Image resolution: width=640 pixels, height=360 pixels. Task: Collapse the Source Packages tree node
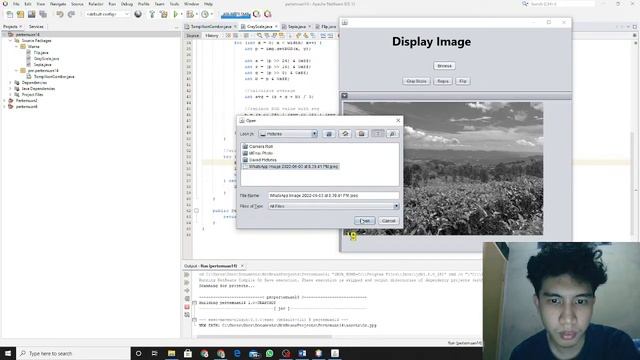(x=11, y=41)
